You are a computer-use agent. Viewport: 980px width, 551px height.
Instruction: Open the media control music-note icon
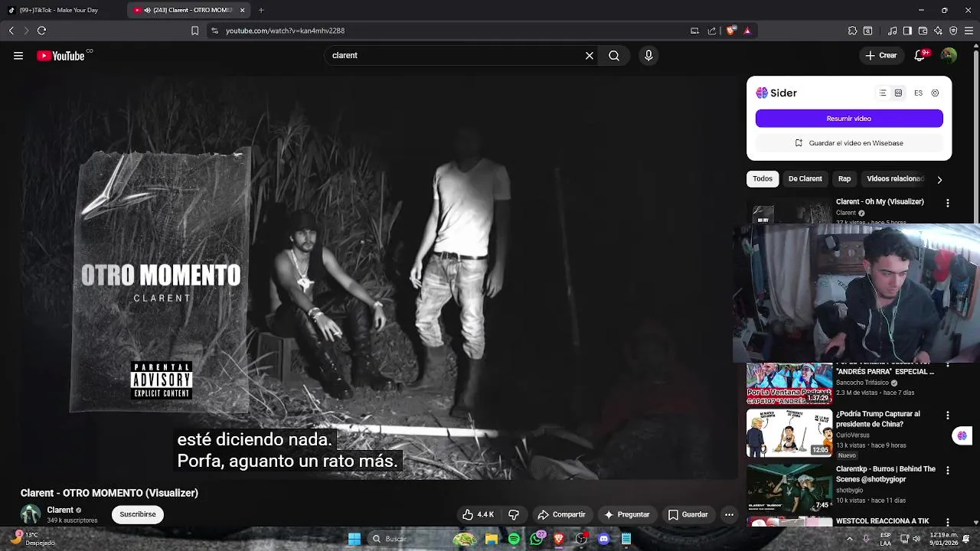point(892,31)
